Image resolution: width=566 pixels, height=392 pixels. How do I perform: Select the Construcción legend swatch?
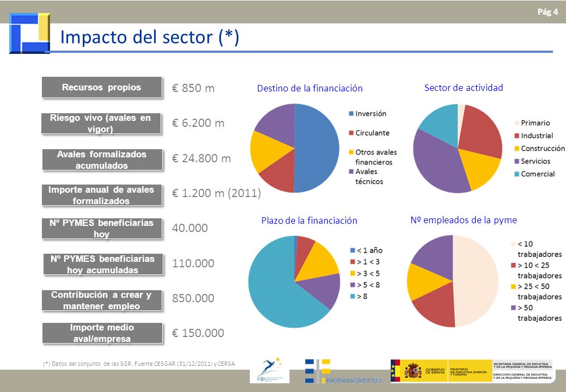[517, 148]
